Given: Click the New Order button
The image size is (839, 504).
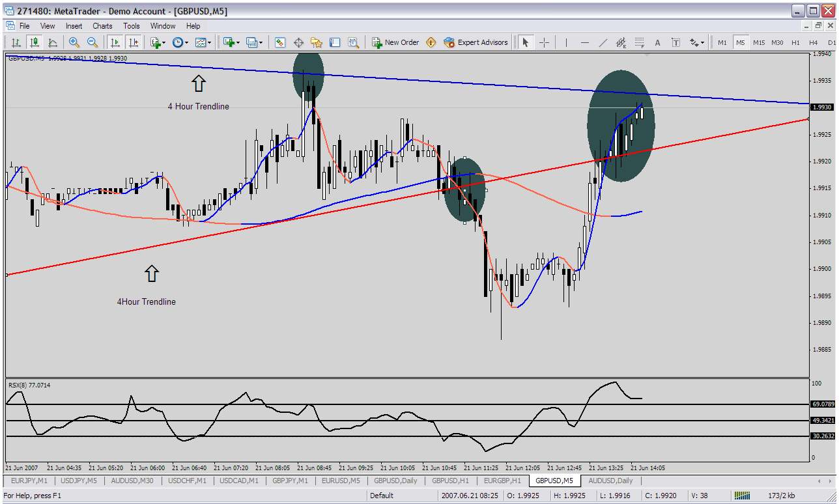Looking at the screenshot, I should pyautogui.click(x=395, y=42).
